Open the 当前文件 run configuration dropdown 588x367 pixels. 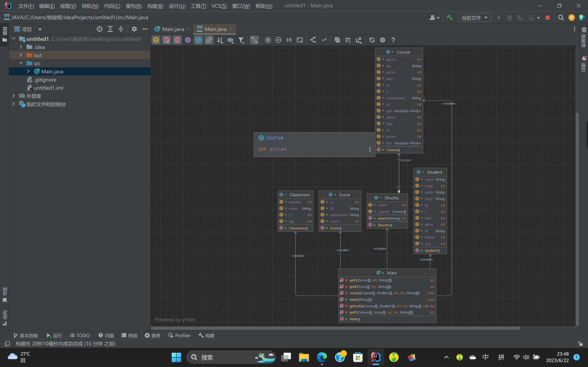pyautogui.click(x=474, y=18)
